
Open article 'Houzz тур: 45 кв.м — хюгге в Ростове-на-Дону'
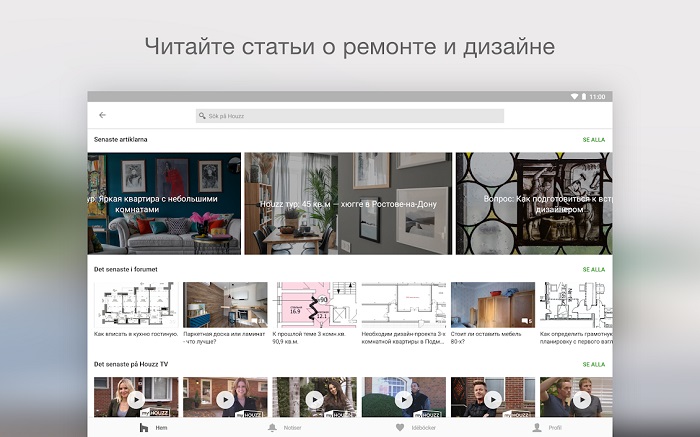tap(348, 204)
